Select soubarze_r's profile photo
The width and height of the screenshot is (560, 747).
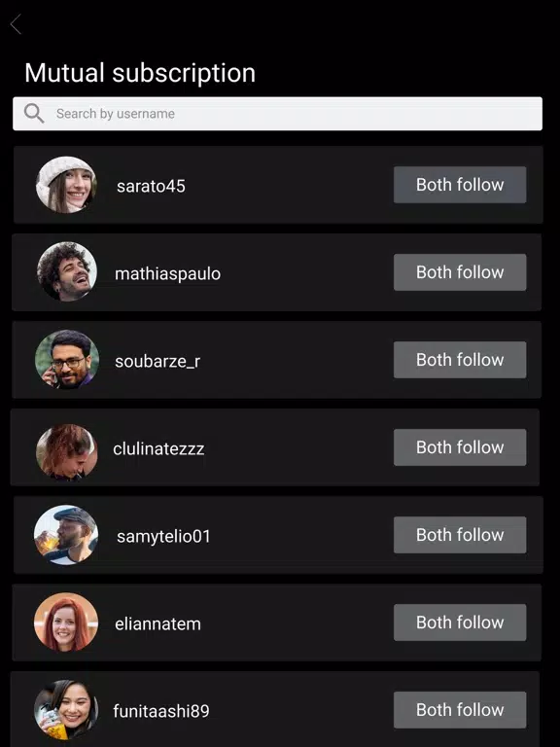[x=67, y=359]
